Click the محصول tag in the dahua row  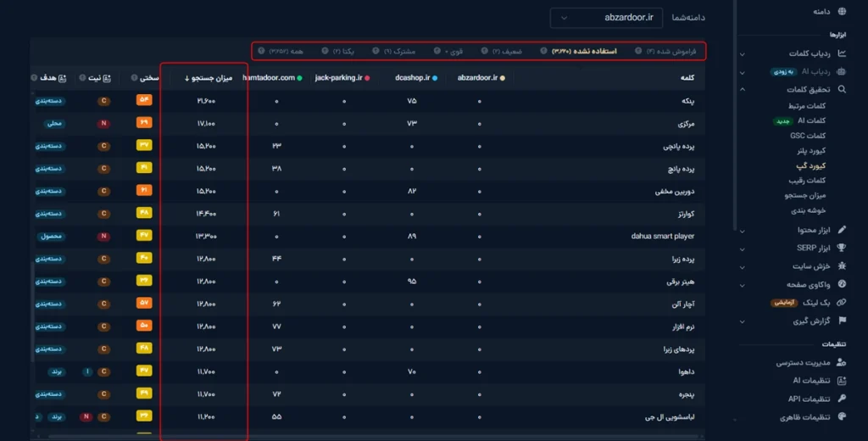pyautogui.click(x=51, y=237)
